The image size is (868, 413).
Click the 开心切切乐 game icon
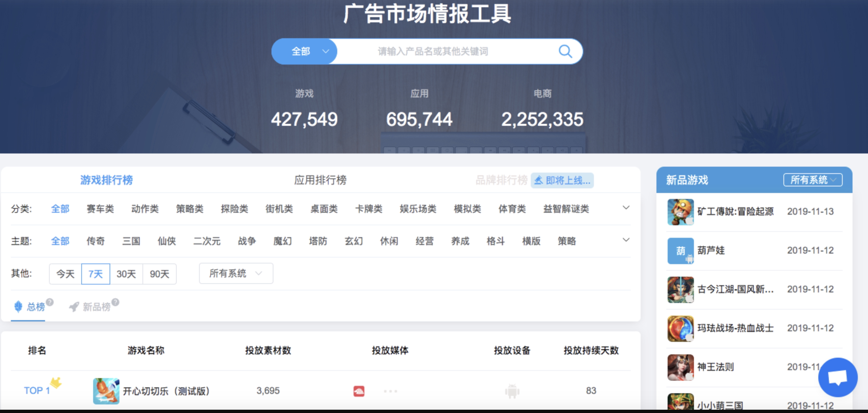106,391
